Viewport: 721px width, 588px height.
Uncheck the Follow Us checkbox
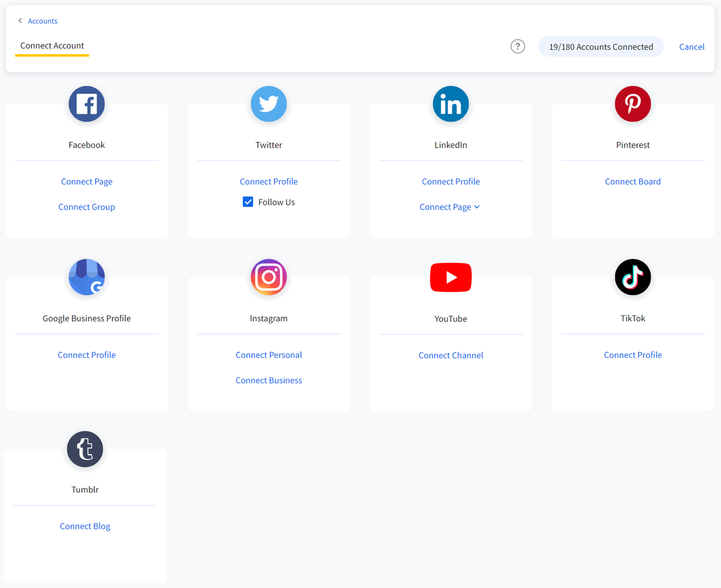pos(248,202)
